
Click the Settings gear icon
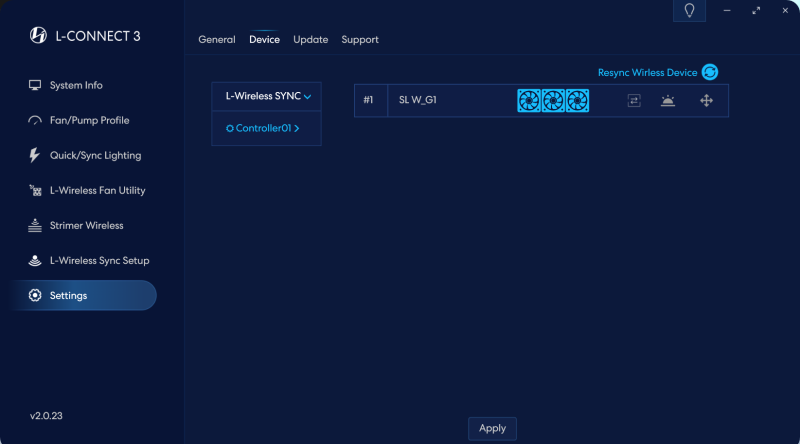pyautogui.click(x=35, y=295)
